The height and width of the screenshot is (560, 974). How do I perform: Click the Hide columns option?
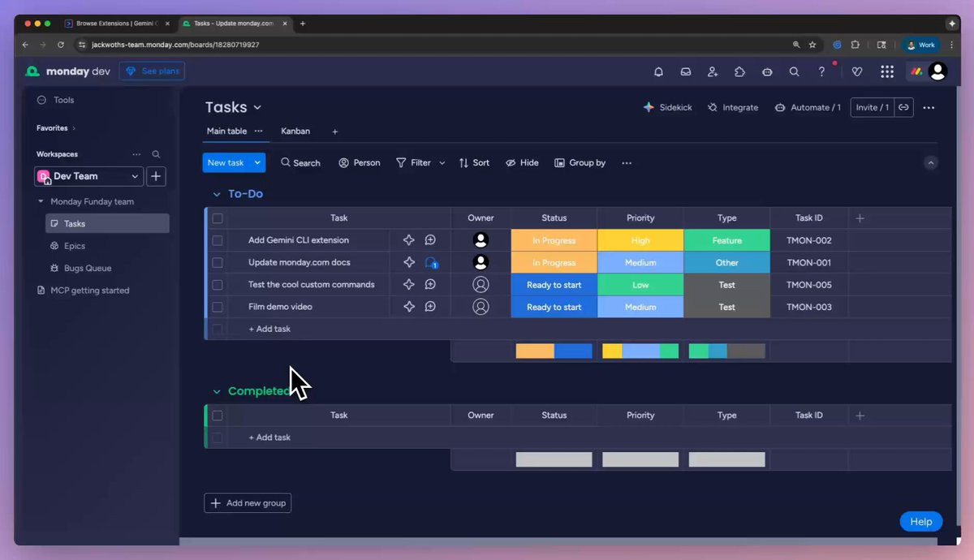coord(522,163)
